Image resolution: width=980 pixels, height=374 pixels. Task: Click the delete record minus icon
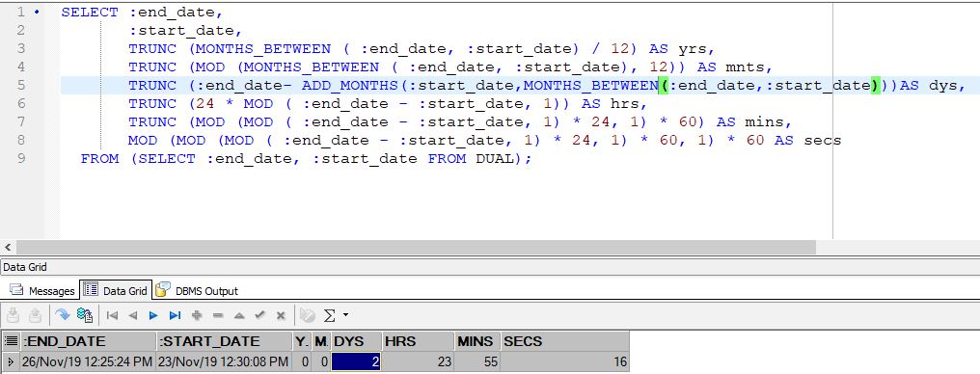pos(218,316)
